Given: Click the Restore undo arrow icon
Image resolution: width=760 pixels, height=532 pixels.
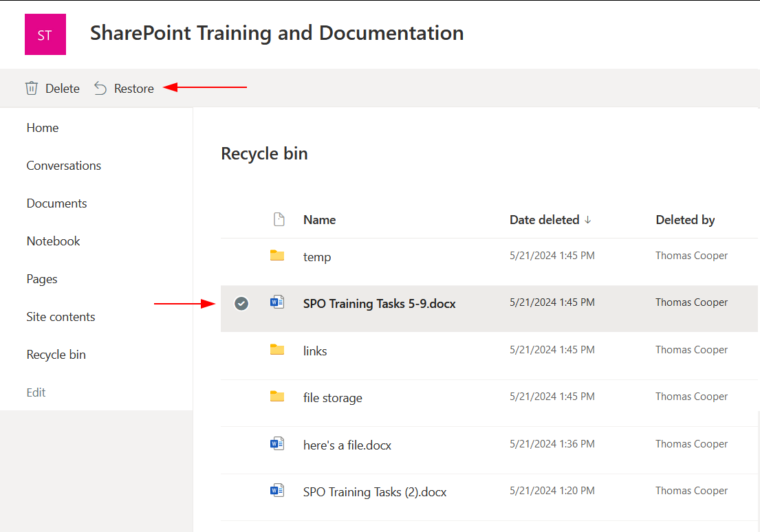Looking at the screenshot, I should point(100,88).
